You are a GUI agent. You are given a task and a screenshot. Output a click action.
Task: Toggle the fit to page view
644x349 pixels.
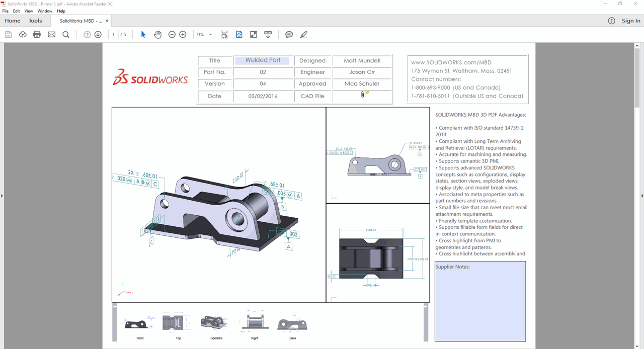(239, 35)
